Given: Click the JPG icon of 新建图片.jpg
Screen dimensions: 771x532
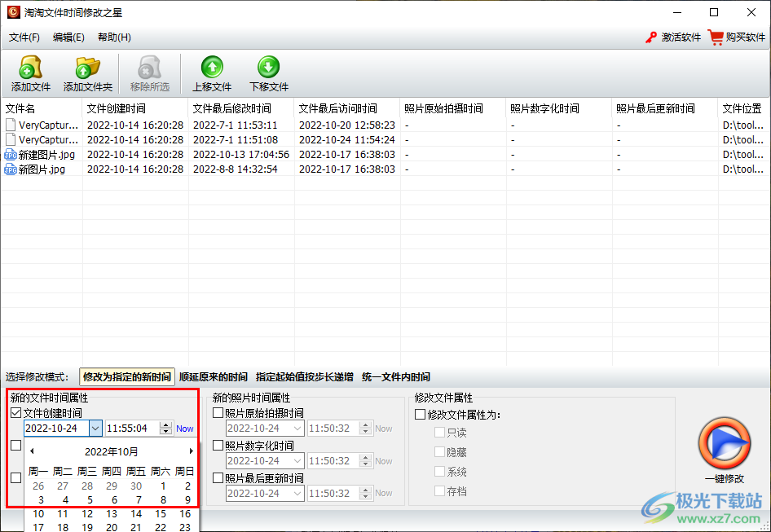Looking at the screenshot, I should (x=11, y=155).
